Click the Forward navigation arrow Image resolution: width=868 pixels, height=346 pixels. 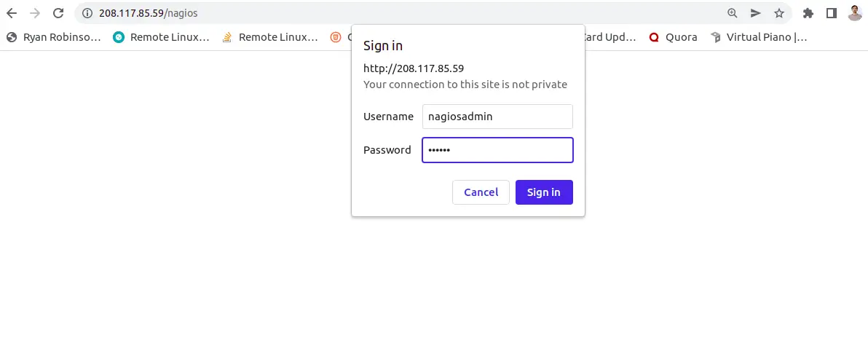35,13
